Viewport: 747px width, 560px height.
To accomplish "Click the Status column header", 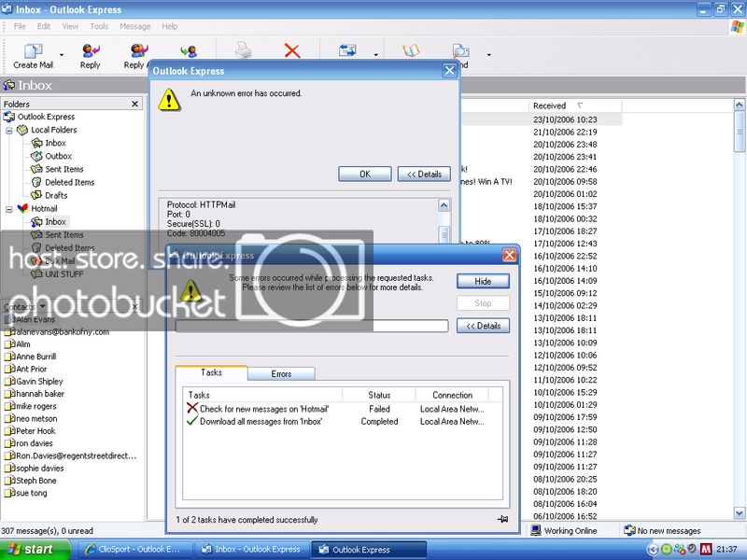I will click(379, 395).
